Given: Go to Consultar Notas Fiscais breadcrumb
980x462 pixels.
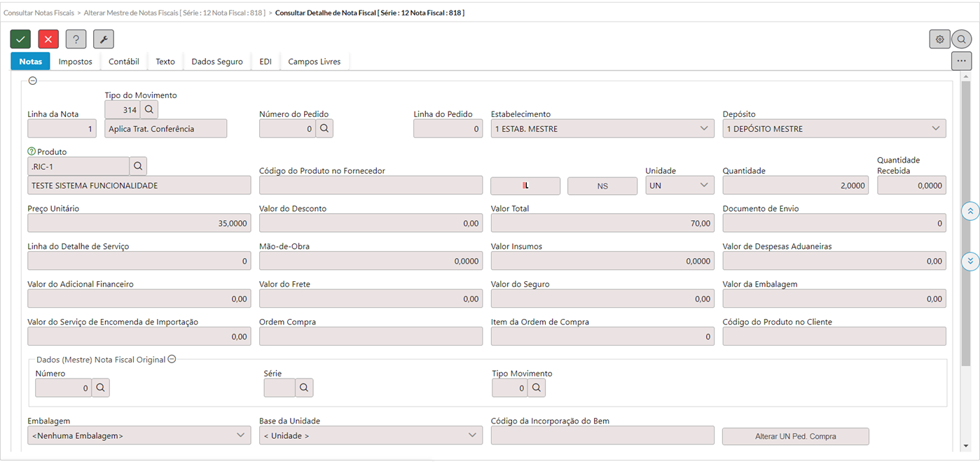Looking at the screenshot, I should coord(39,13).
